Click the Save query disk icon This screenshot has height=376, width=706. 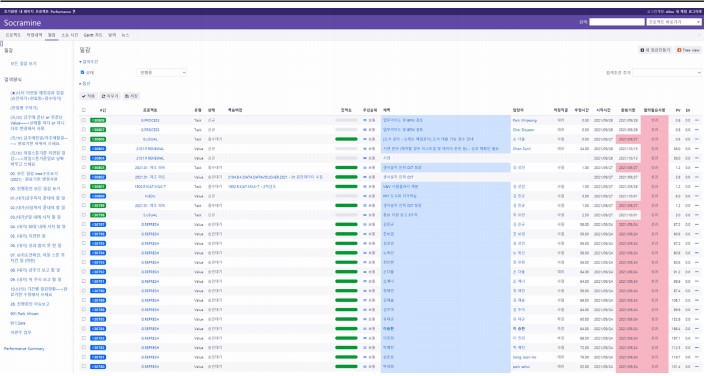(127, 96)
